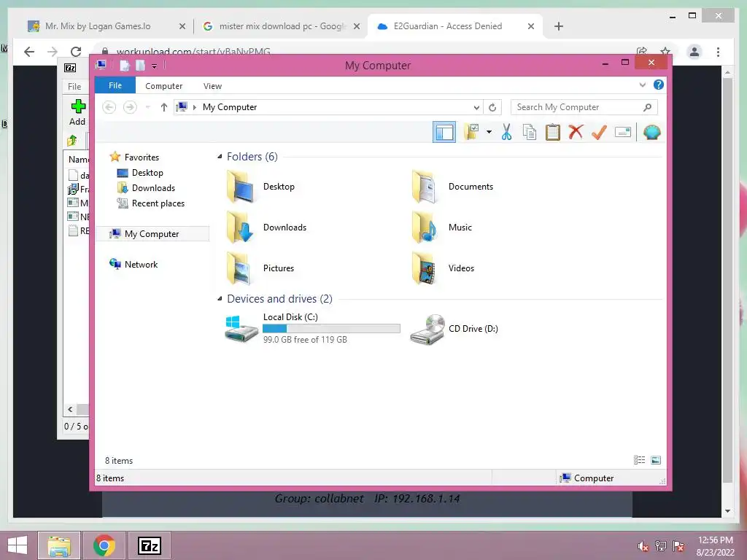Go up one folder level
Viewport: 747px width, 560px height.
click(x=164, y=107)
